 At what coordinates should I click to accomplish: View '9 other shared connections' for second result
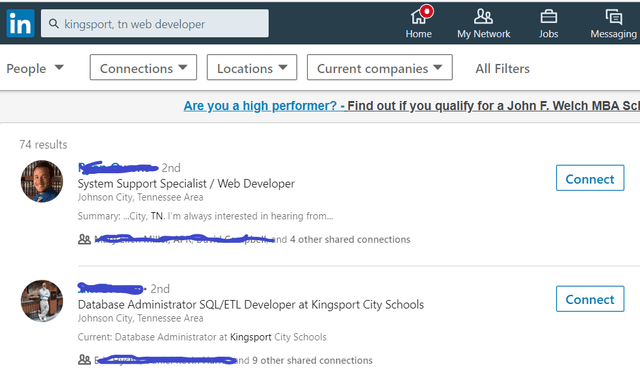[312, 361]
